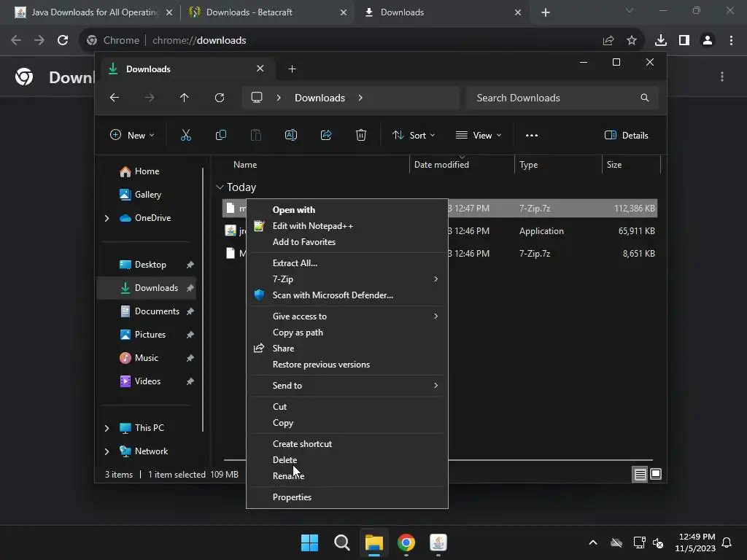747x560 pixels.
Task: Expand Network in navigation pane
Action: tap(107, 451)
